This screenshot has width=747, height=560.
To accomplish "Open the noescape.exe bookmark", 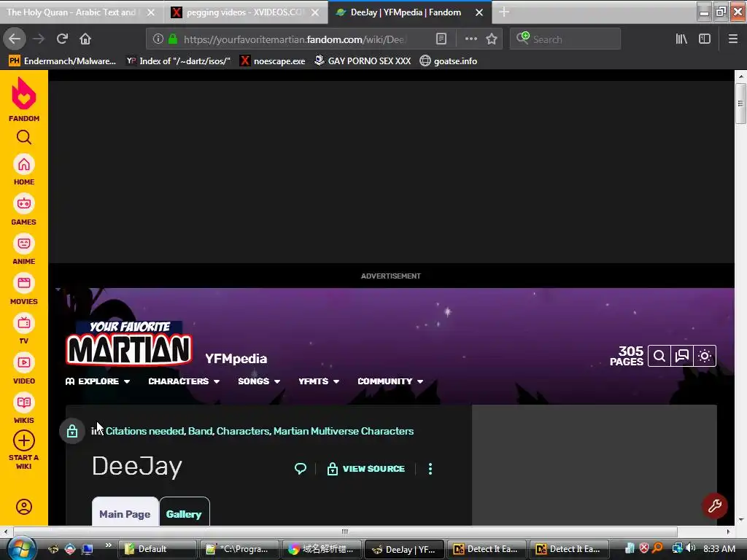I will (272, 61).
